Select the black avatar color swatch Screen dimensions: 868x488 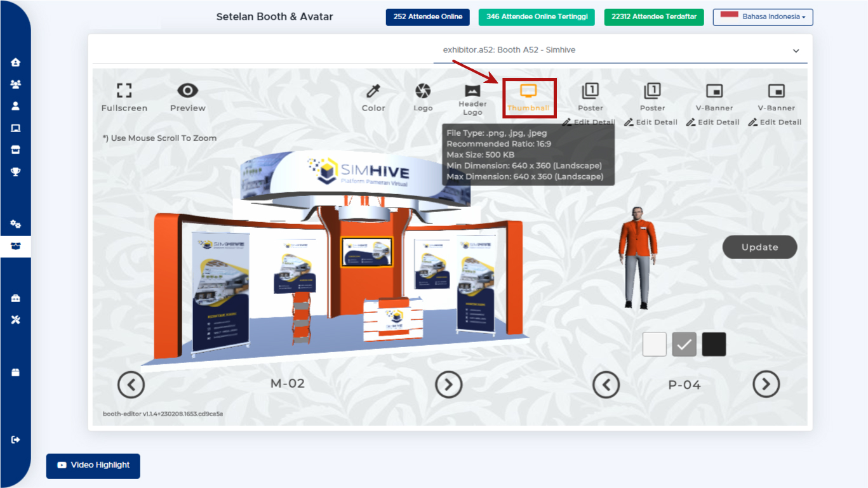[x=714, y=345]
